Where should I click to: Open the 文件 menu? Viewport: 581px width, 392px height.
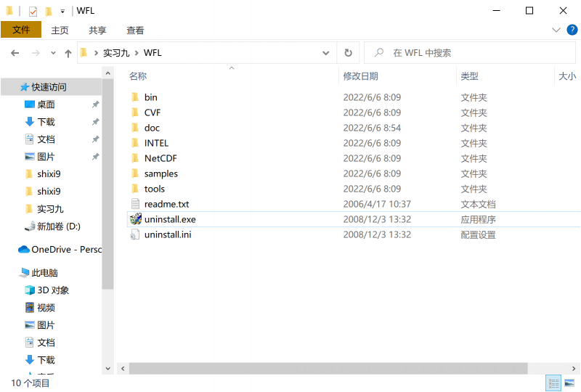(21, 30)
